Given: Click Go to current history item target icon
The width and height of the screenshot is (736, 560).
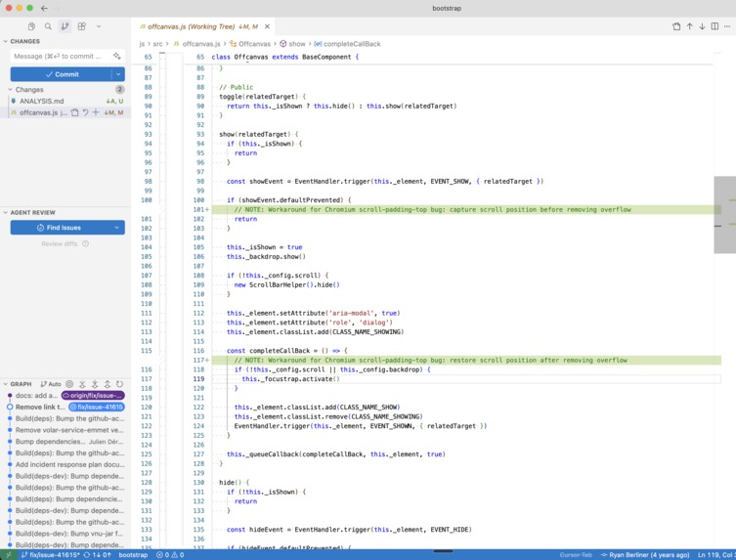Looking at the screenshot, I should [x=69, y=384].
